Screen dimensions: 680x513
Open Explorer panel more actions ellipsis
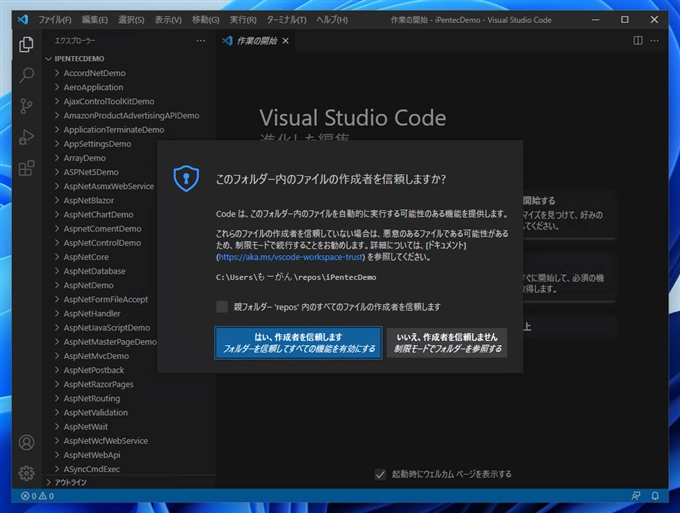point(200,41)
